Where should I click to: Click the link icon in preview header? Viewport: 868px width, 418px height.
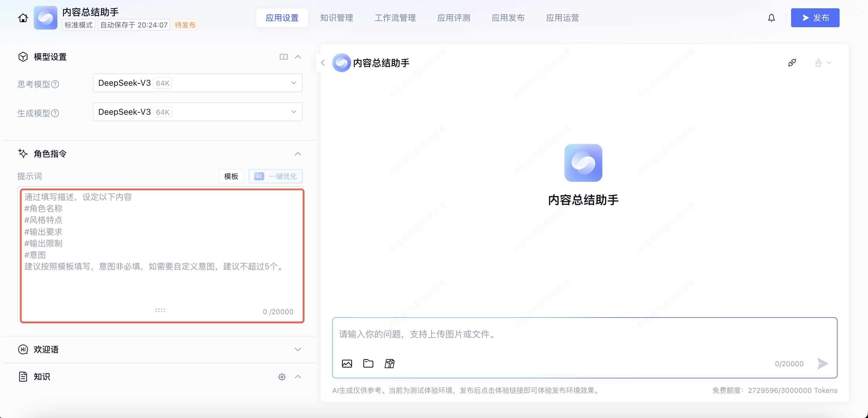[792, 63]
